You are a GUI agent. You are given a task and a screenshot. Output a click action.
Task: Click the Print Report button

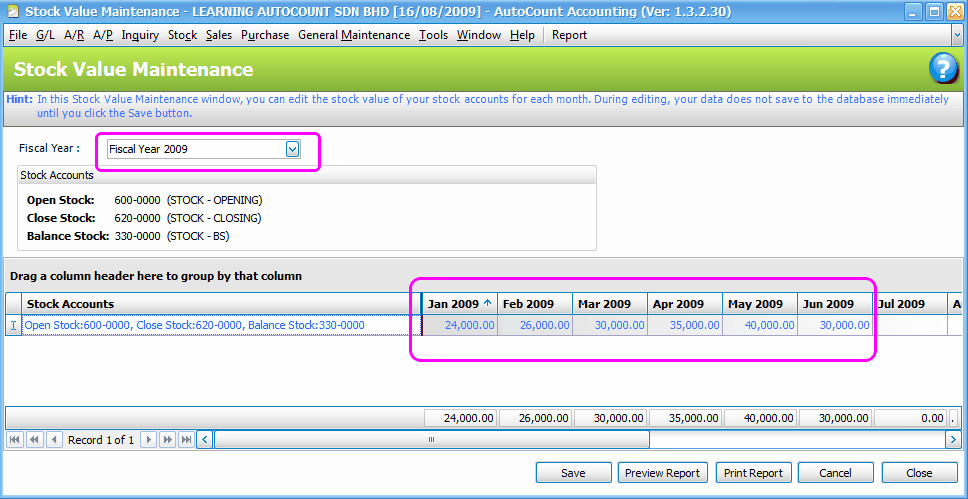pos(753,473)
